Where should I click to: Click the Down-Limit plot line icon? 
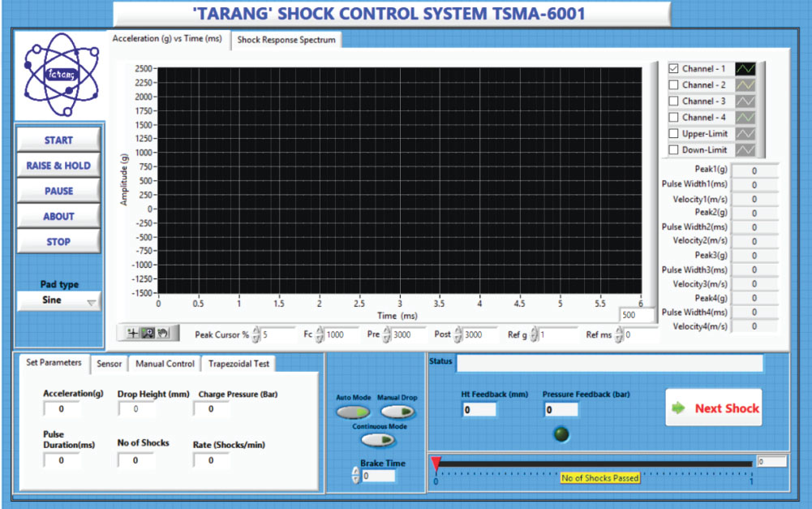(745, 150)
